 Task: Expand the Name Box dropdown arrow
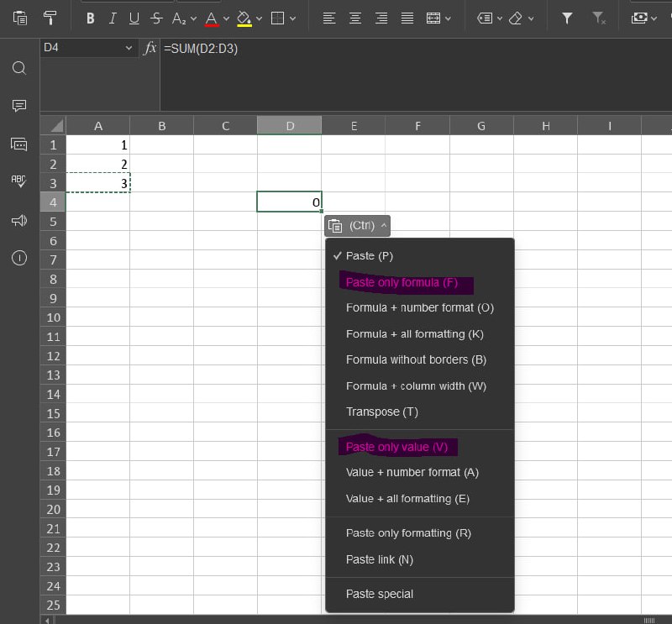click(129, 48)
